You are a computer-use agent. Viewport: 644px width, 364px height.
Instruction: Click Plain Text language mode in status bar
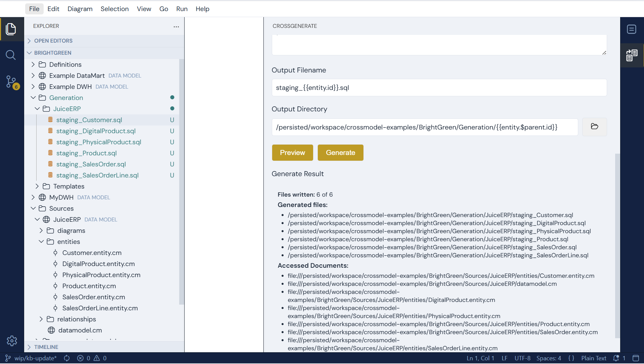tap(594, 358)
